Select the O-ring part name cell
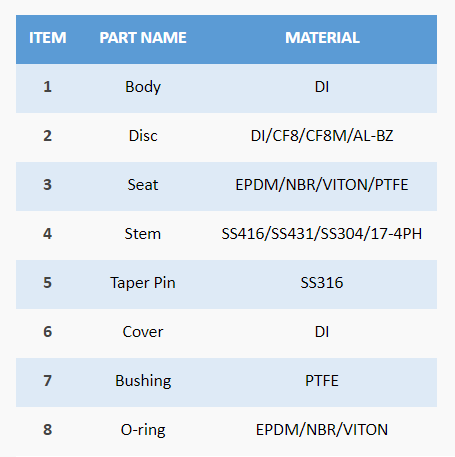This screenshot has height=457, width=455. (x=143, y=430)
